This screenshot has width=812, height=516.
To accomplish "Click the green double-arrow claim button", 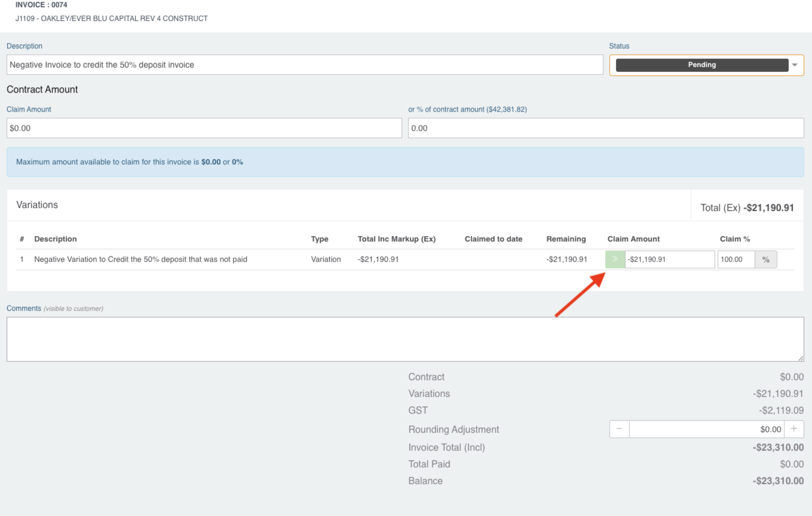I will (x=615, y=259).
